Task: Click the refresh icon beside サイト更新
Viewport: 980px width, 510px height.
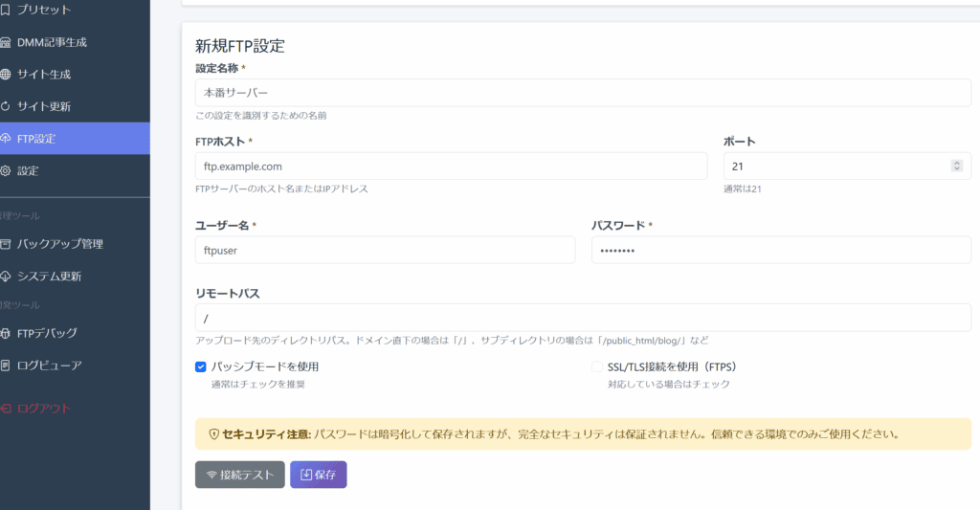Action: click(6, 106)
